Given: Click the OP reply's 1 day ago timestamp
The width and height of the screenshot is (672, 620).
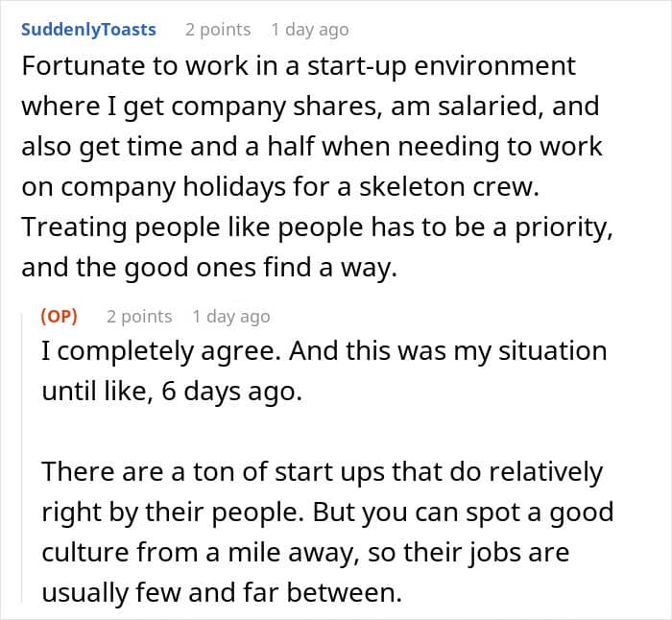Looking at the screenshot, I should coord(231,317).
